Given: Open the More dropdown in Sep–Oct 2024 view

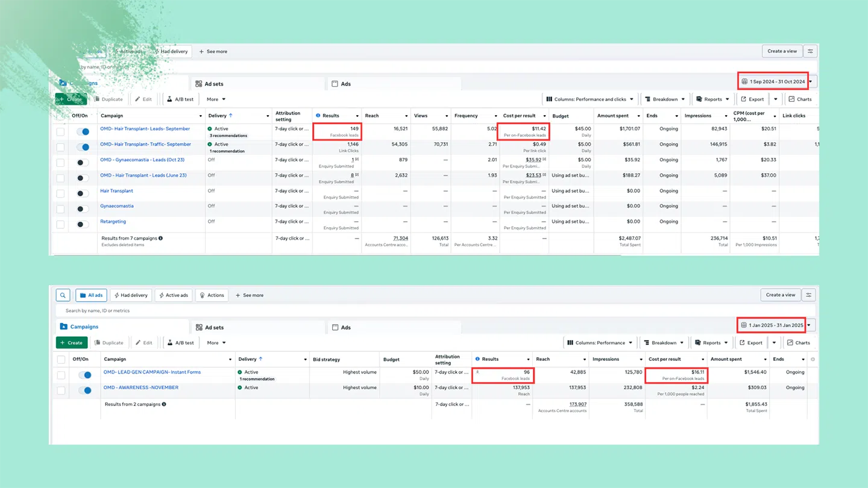Looking at the screenshot, I should tap(216, 99).
